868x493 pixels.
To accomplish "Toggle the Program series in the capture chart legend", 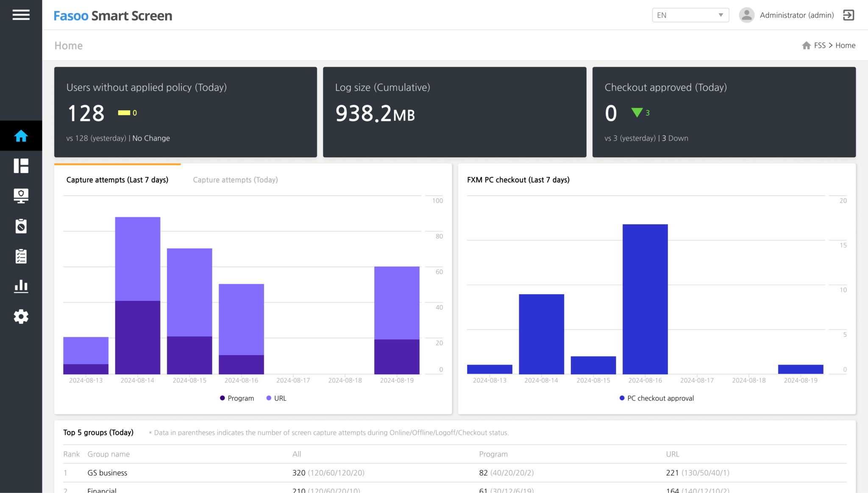I will pos(236,398).
